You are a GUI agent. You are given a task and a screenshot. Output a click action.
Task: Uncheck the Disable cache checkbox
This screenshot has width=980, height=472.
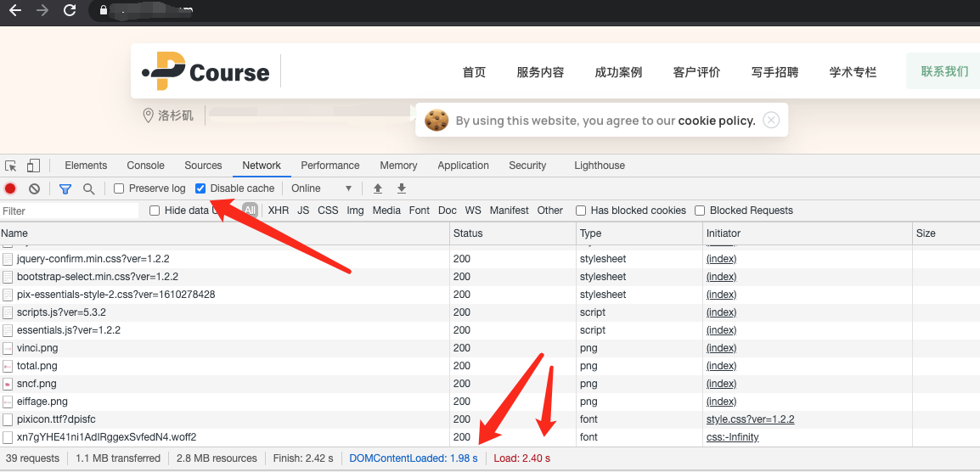click(200, 188)
